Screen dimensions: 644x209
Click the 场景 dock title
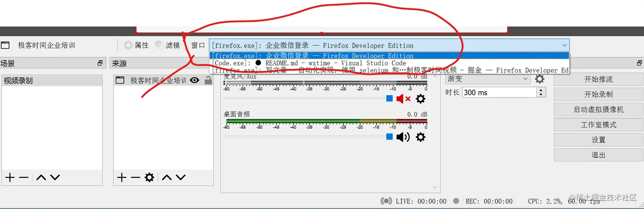coord(7,64)
